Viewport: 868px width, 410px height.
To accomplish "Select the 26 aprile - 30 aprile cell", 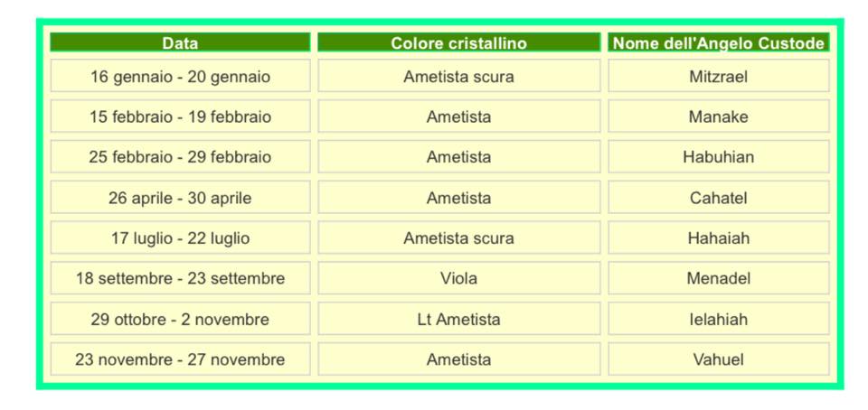I will coord(180,198).
